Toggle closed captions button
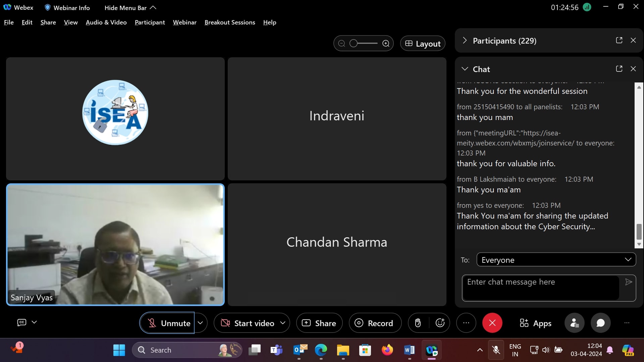644x362 pixels. point(22,322)
